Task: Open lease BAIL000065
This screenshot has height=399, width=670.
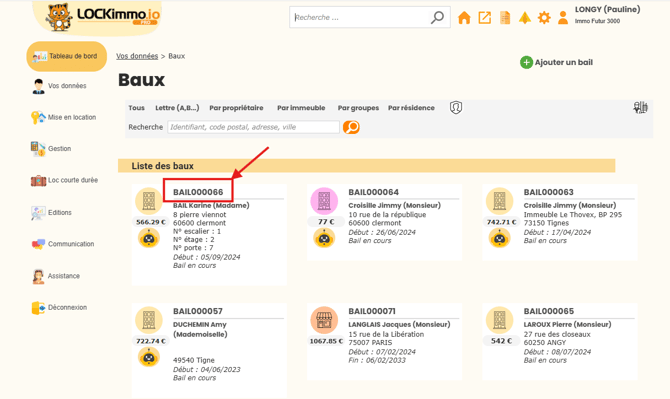Action: tap(549, 311)
